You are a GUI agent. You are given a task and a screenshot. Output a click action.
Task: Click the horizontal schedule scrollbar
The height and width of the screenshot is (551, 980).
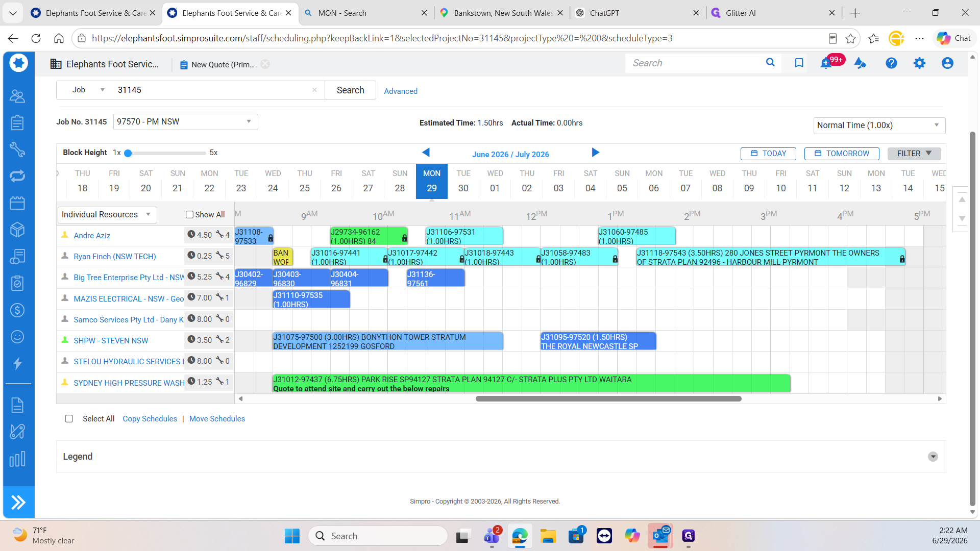pyautogui.click(x=608, y=398)
